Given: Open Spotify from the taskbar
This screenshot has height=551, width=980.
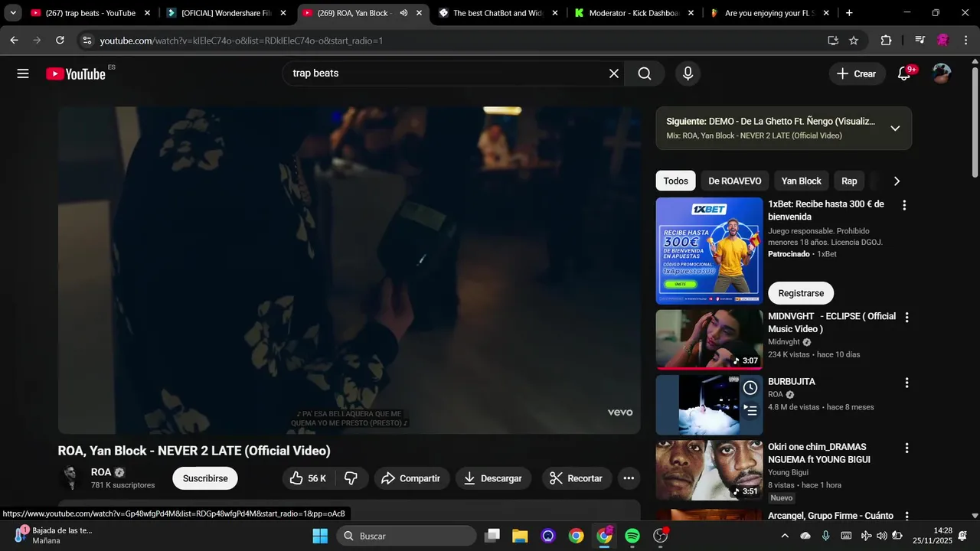Looking at the screenshot, I should [x=632, y=536].
